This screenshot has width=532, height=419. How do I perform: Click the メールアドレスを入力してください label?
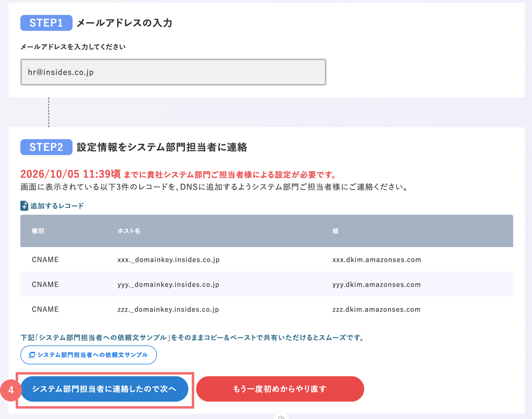click(x=73, y=47)
